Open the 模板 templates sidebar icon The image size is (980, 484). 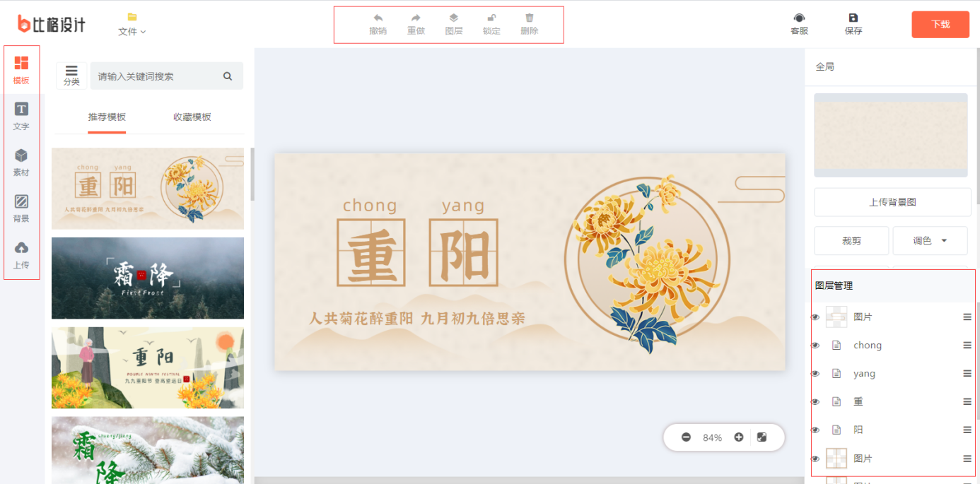coord(21,63)
